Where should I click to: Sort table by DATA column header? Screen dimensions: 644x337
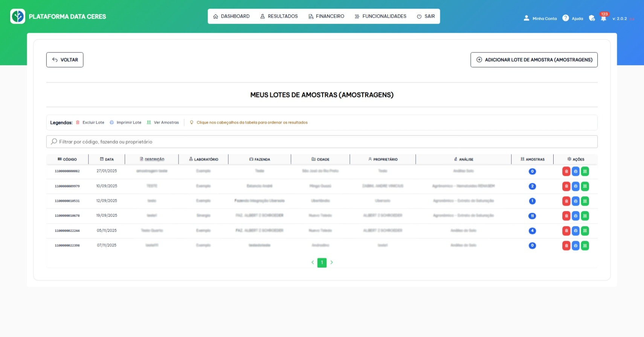point(107,159)
